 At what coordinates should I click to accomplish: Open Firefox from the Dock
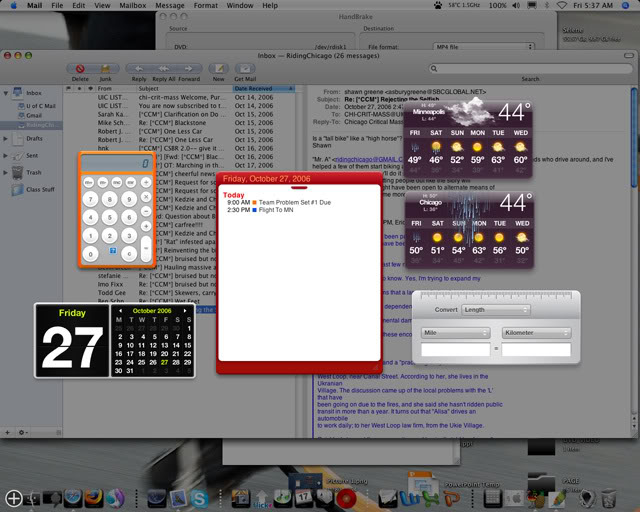click(93, 499)
